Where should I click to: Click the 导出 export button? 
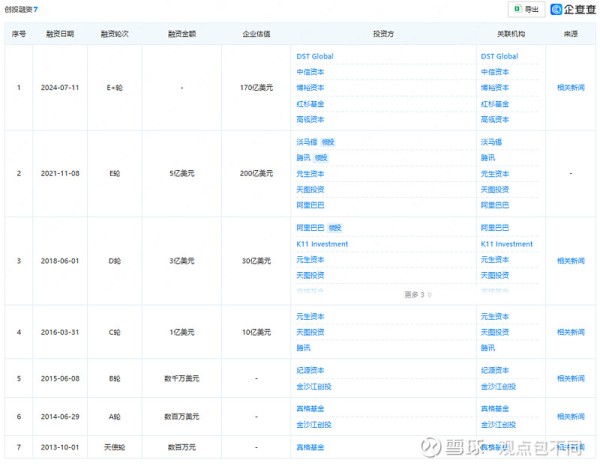[526, 9]
